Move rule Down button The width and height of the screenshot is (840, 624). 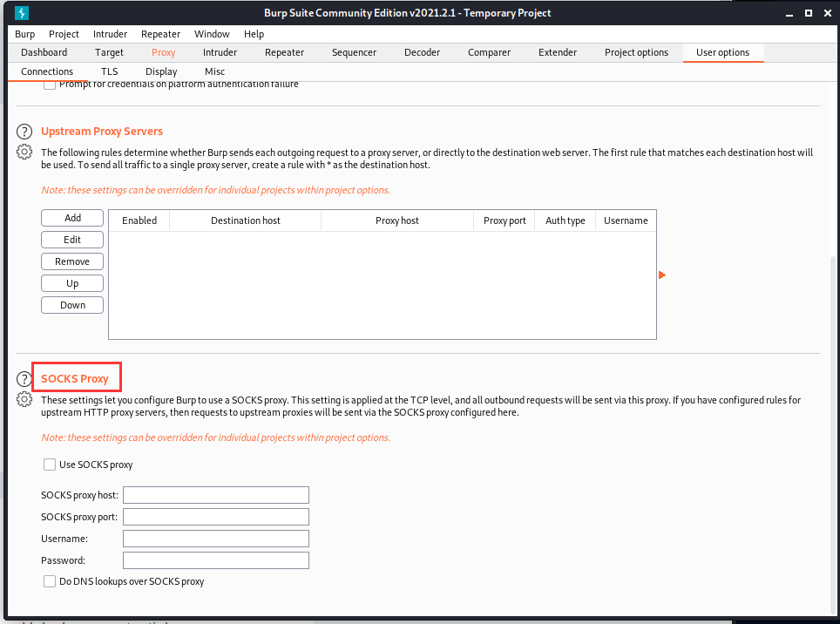72,305
